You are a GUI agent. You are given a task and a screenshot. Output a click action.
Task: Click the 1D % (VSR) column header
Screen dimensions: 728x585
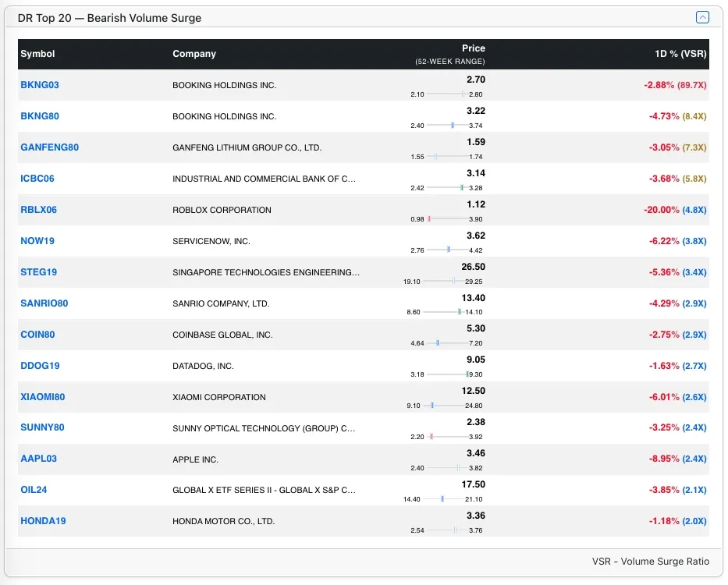pyautogui.click(x=680, y=53)
